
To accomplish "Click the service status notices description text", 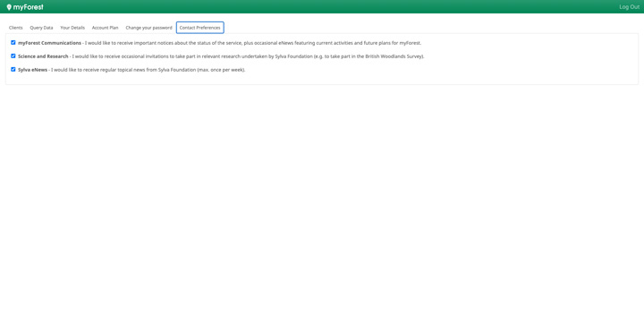I will coord(253,43).
